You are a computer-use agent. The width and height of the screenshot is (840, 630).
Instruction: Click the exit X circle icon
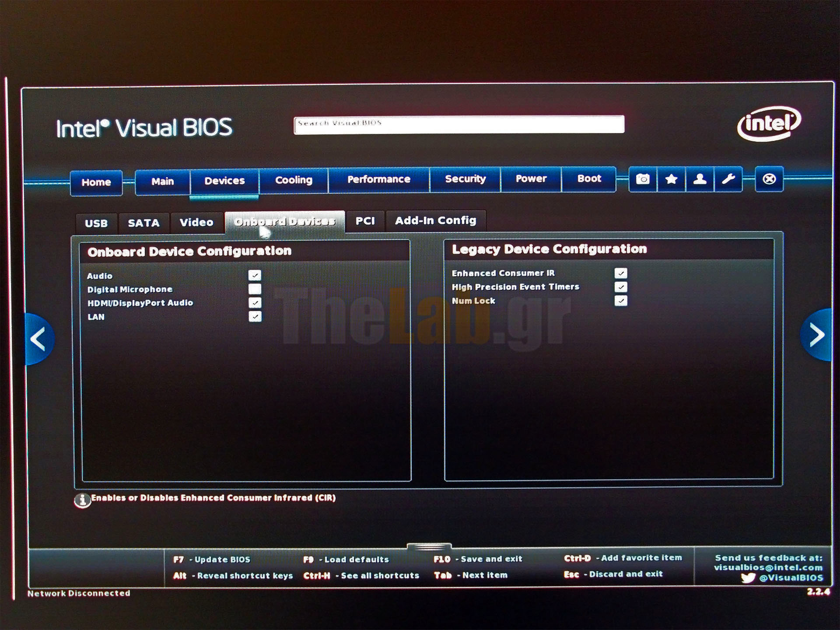[x=769, y=179]
